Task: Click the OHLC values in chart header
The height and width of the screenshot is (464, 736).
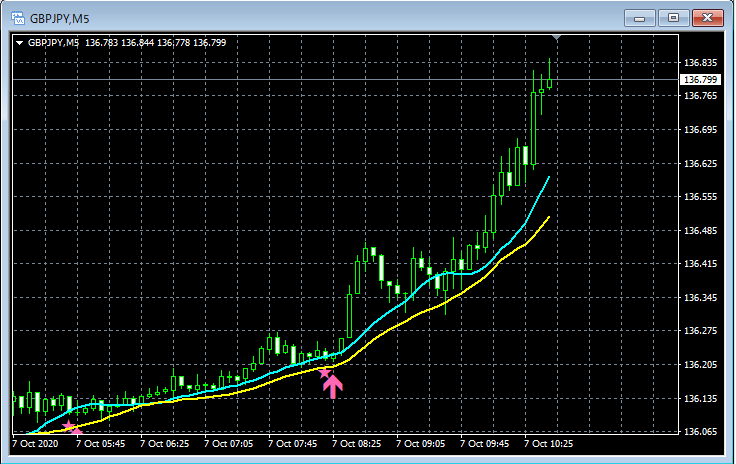Action: (155, 43)
